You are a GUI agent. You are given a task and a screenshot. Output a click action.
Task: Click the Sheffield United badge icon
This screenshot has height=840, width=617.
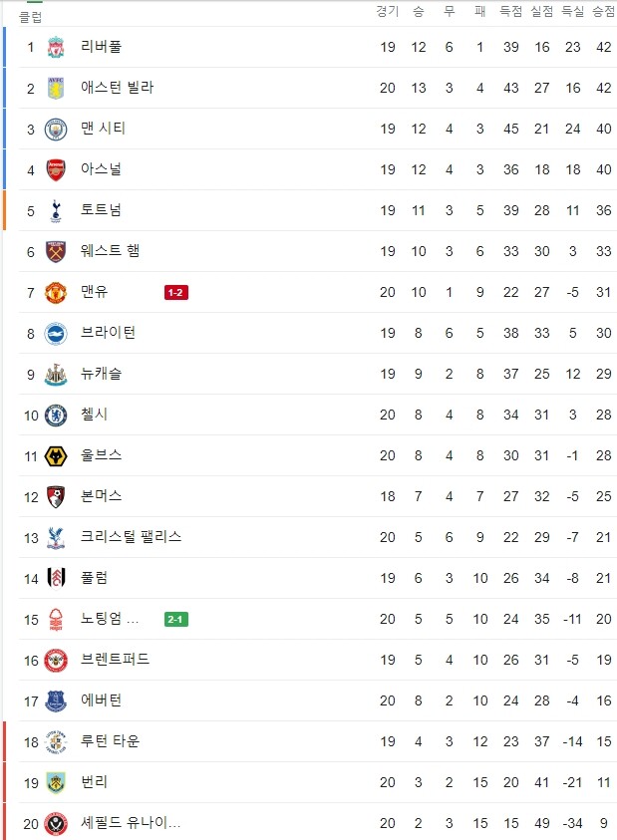56,823
